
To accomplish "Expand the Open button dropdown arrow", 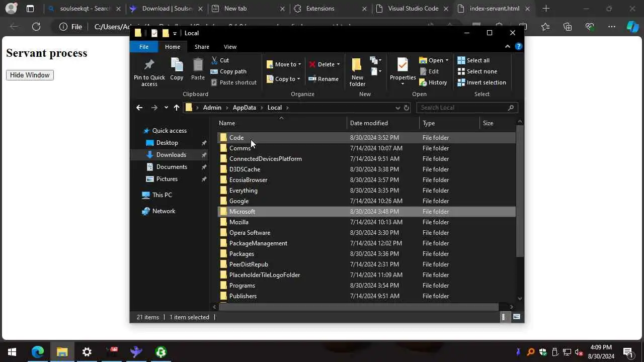I will [447, 60].
